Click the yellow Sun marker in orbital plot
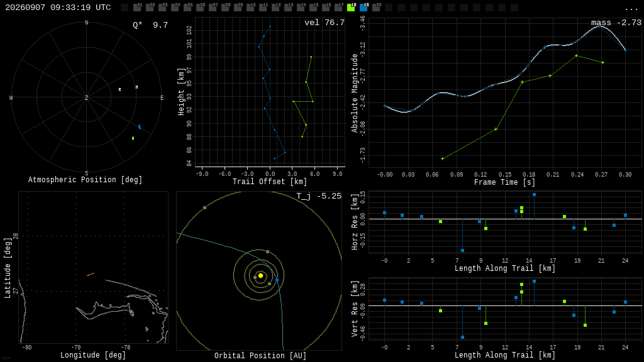Screen dimensions: 644x362 pyautogui.click(x=260, y=275)
